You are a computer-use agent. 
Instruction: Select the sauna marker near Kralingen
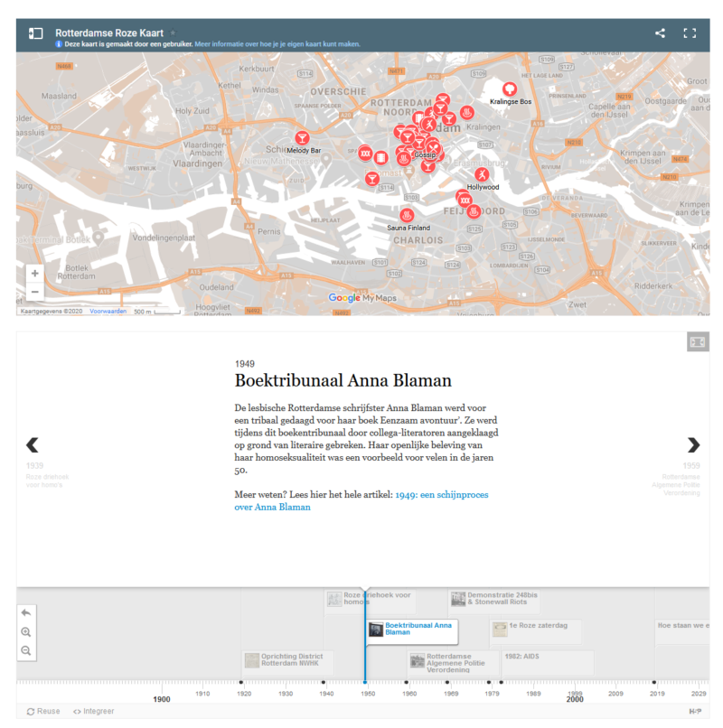tap(467, 112)
